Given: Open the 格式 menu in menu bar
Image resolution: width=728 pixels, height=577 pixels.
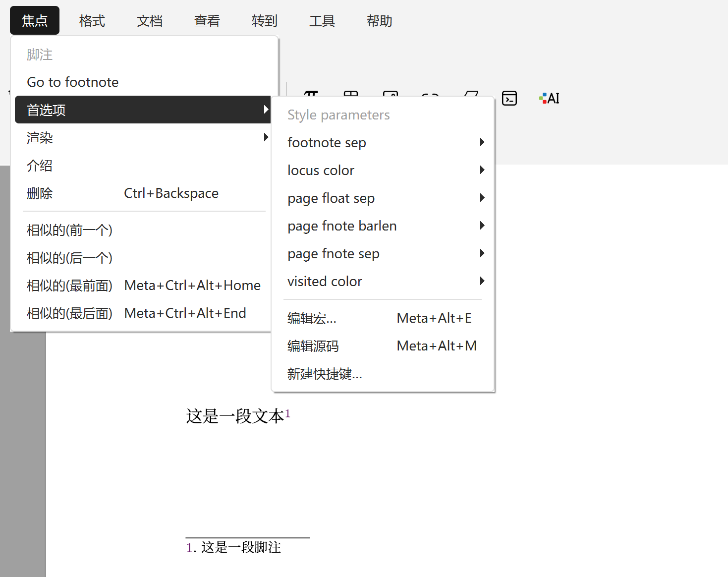Looking at the screenshot, I should [x=92, y=21].
